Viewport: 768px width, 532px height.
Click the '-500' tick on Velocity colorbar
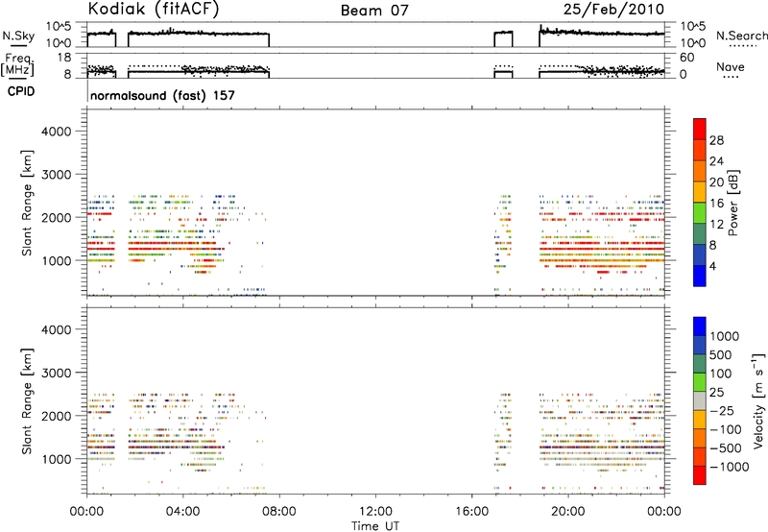726,447
